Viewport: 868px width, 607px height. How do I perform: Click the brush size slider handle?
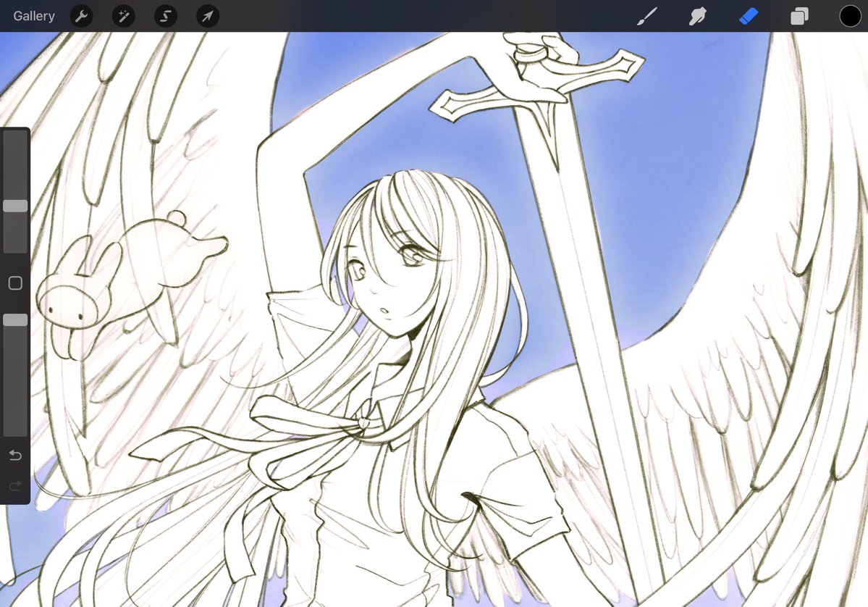[15, 206]
